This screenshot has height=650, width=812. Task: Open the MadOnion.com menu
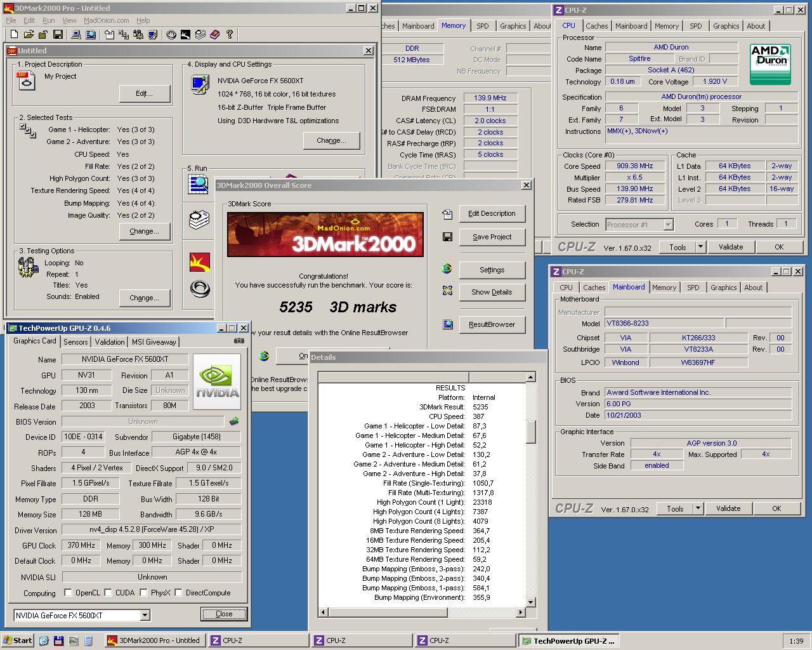point(106,20)
